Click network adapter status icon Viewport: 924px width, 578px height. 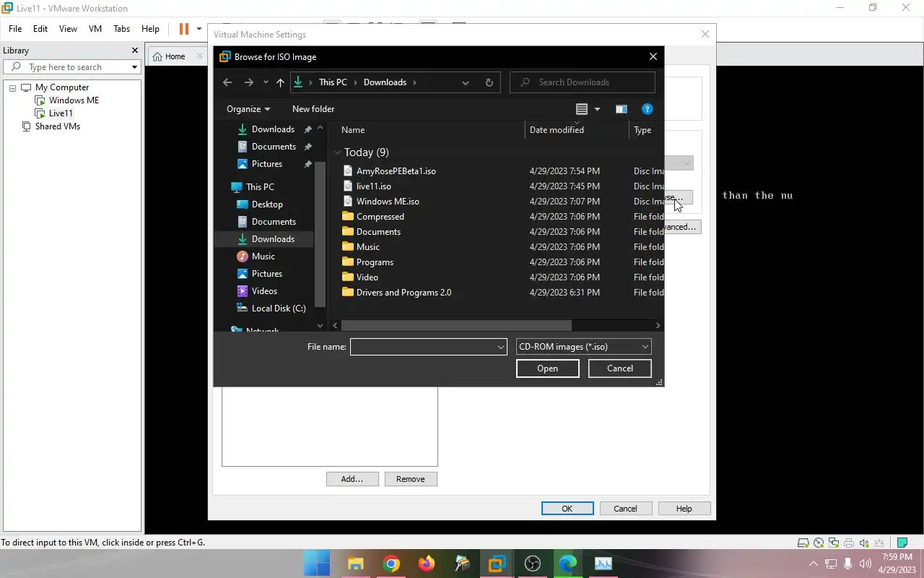(834, 543)
